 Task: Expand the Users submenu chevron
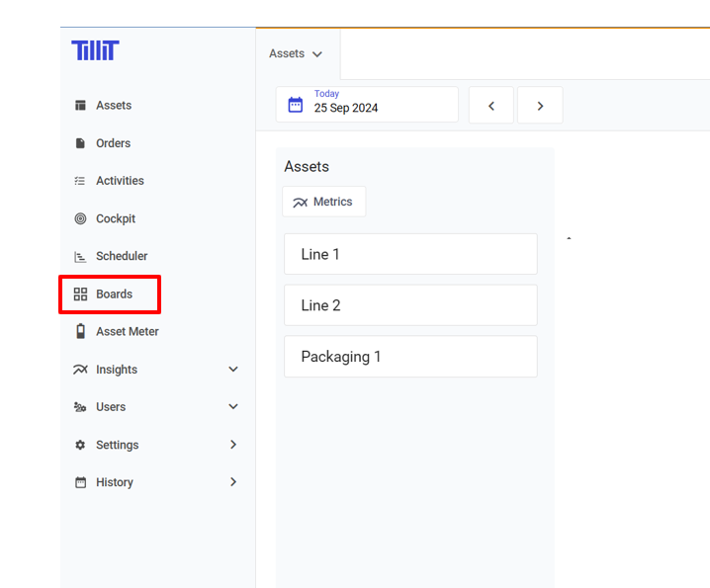(233, 407)
